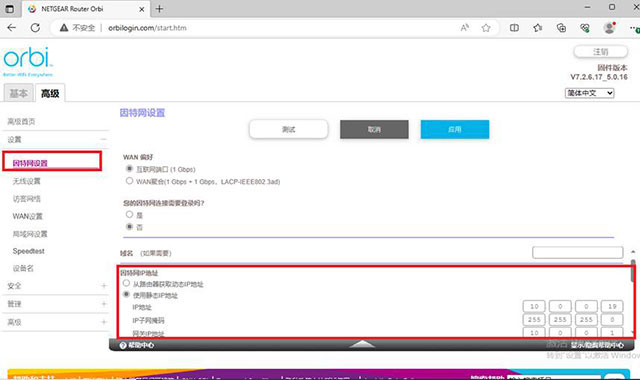This screenshot has height=380, width=640.
Task: Select 是 for login required
Action: [x=129, y=214]
